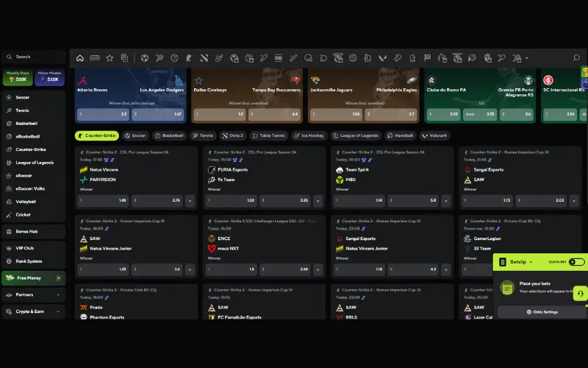Select the tennis racket icon in top toolbar
588x368 pixels.
point(159,58)
